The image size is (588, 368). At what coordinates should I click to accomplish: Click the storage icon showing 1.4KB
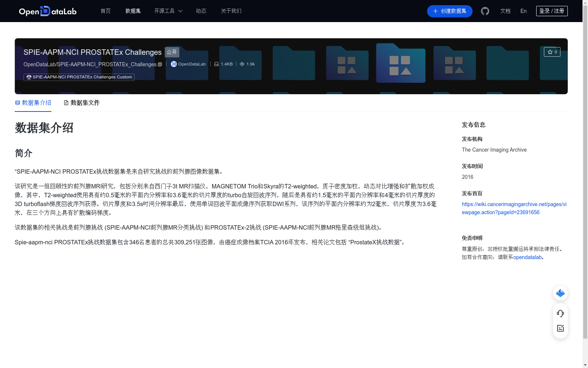(216, 64)
